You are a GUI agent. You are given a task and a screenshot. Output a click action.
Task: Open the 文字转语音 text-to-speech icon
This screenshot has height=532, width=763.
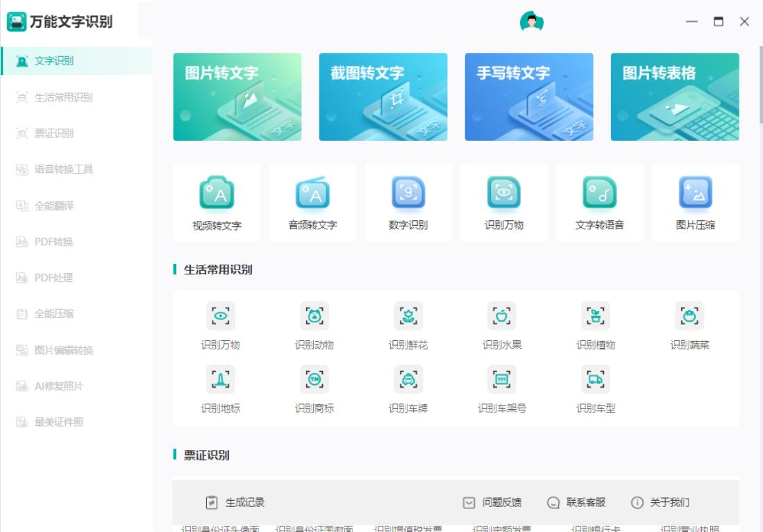point(599,192)
